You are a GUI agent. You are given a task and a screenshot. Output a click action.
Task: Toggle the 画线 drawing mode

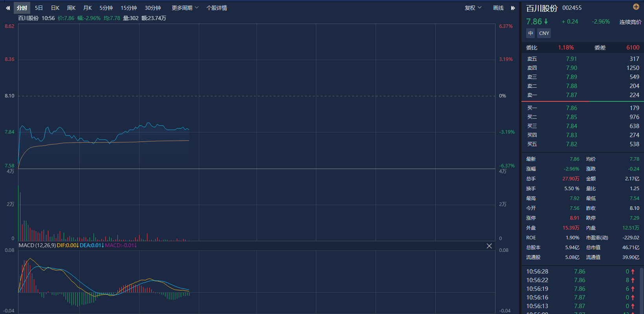[498, 8]
